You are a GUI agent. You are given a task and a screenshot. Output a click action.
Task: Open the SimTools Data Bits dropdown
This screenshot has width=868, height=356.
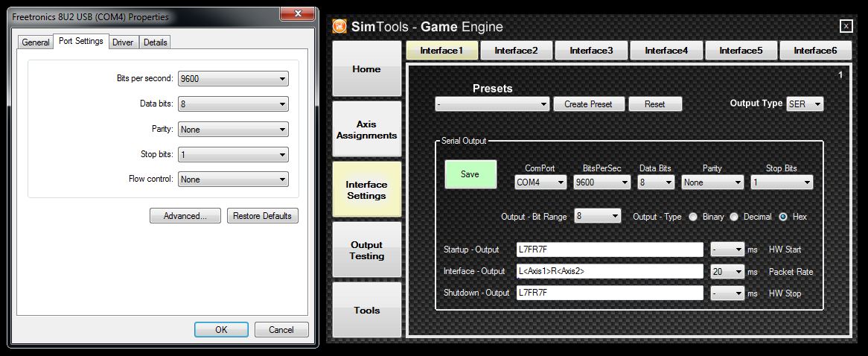(656, 182)
